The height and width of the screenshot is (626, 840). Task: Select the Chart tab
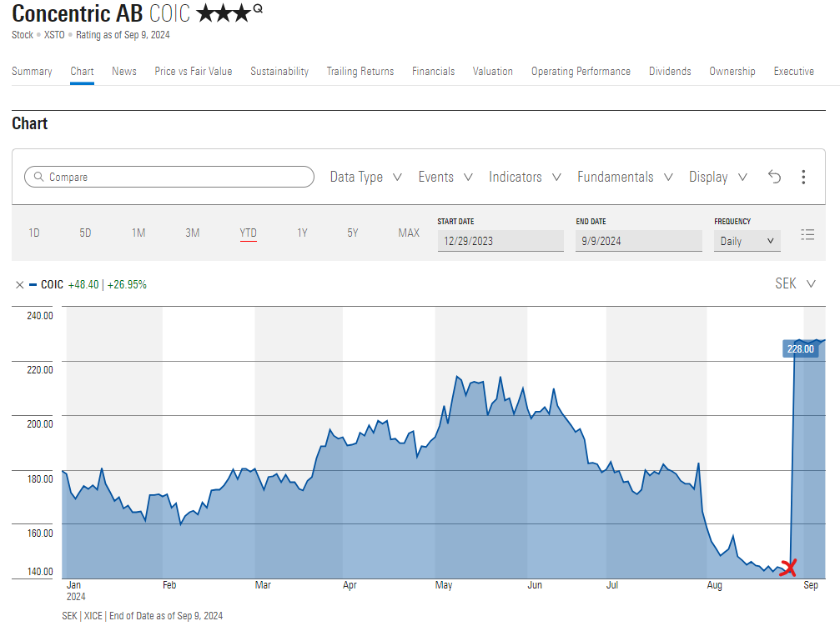click(x=82, y=71)
